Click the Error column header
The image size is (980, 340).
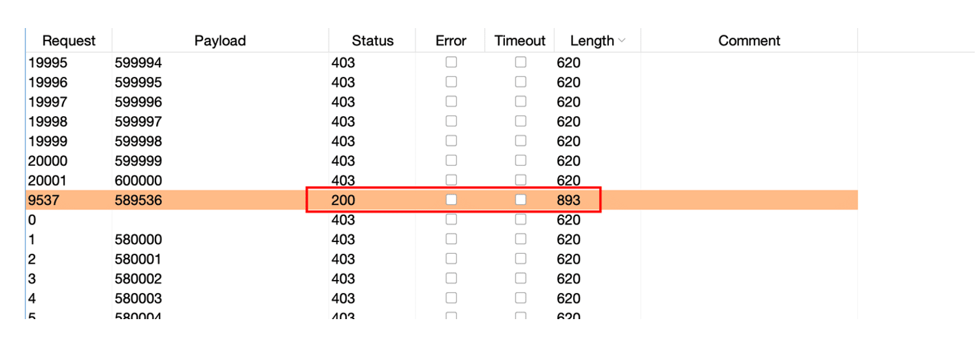click(x=451, y=40)
